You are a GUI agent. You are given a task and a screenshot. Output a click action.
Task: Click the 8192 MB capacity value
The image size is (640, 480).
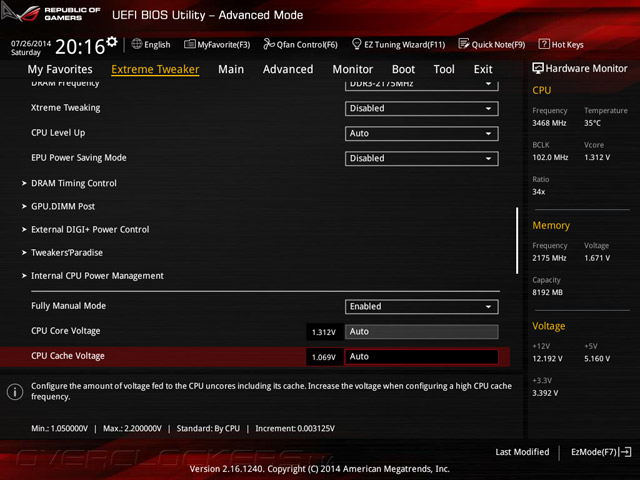coord(547,292)
